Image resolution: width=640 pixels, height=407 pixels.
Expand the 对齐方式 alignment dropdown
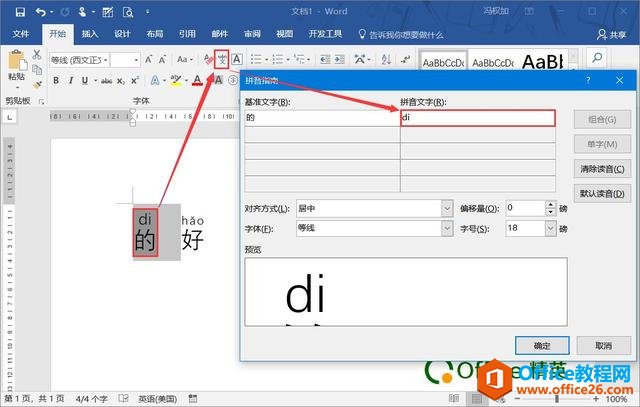click(446, 208)
